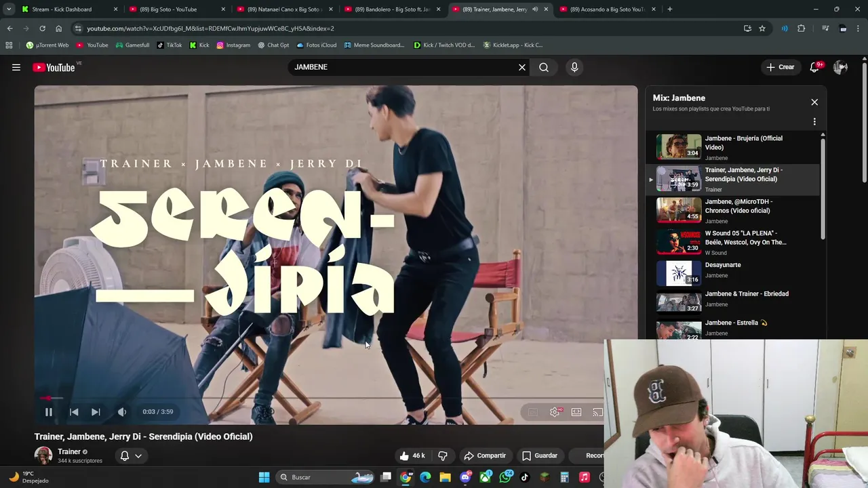Open the weather widget showing 19°C

[28, 477]
